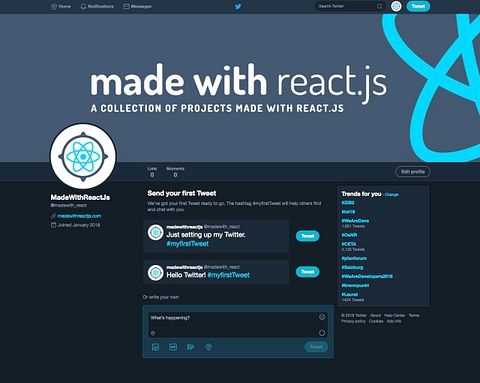Click Change next to Trends for you
Image resolution: width=480 pixels, height=383 pixels.
click(x=392, y=195)
